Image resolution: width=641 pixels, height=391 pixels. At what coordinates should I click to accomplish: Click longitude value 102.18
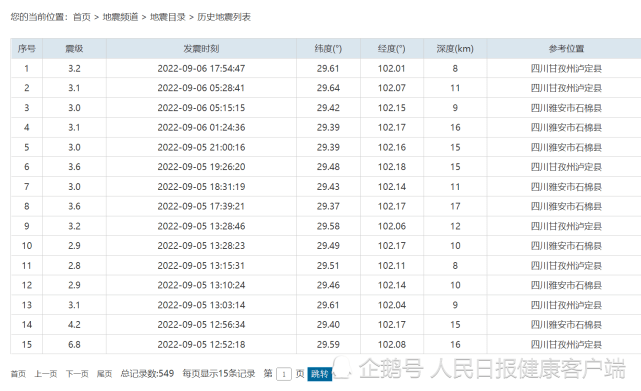point(392,167)
